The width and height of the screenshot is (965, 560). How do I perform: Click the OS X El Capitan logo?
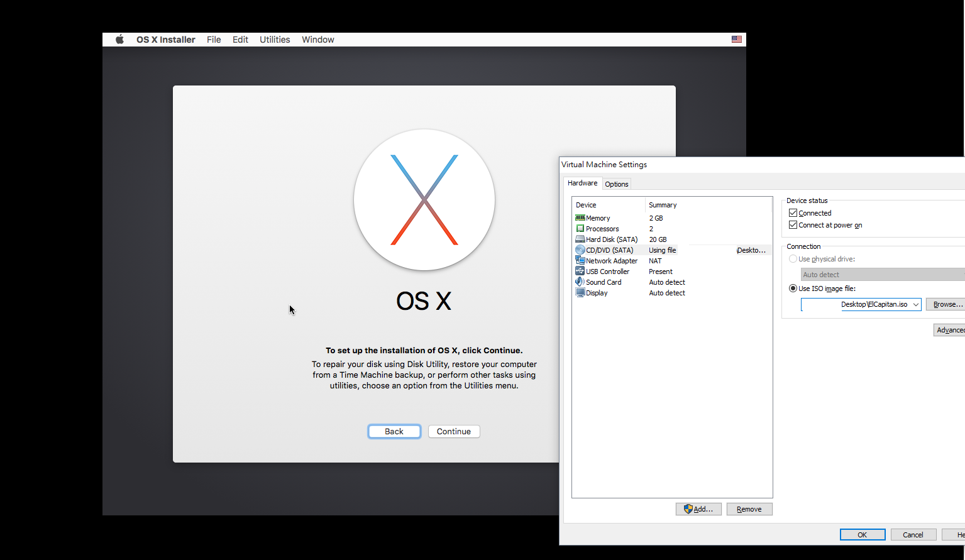click(x=424, y=200)
